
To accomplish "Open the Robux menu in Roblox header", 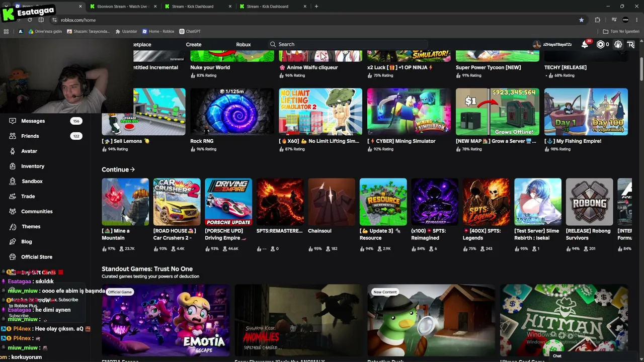I will tap(244, 45).
